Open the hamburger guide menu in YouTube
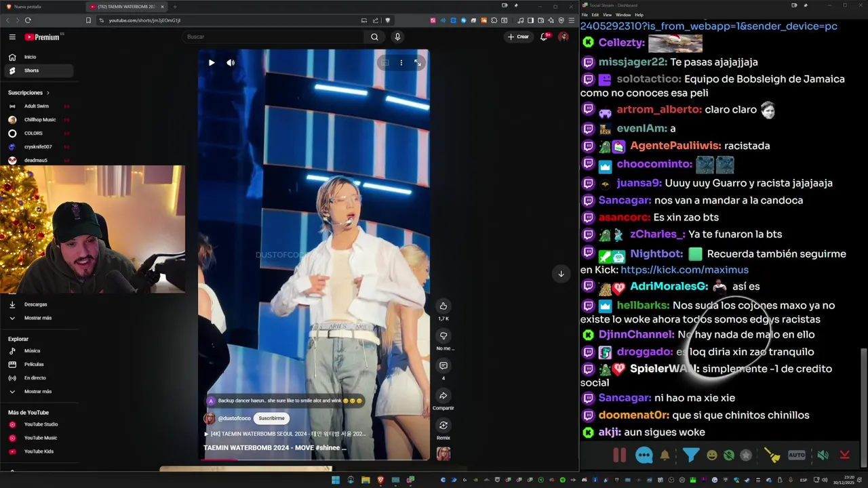Viewport: 868px width, 488px height. click(12, 37)
